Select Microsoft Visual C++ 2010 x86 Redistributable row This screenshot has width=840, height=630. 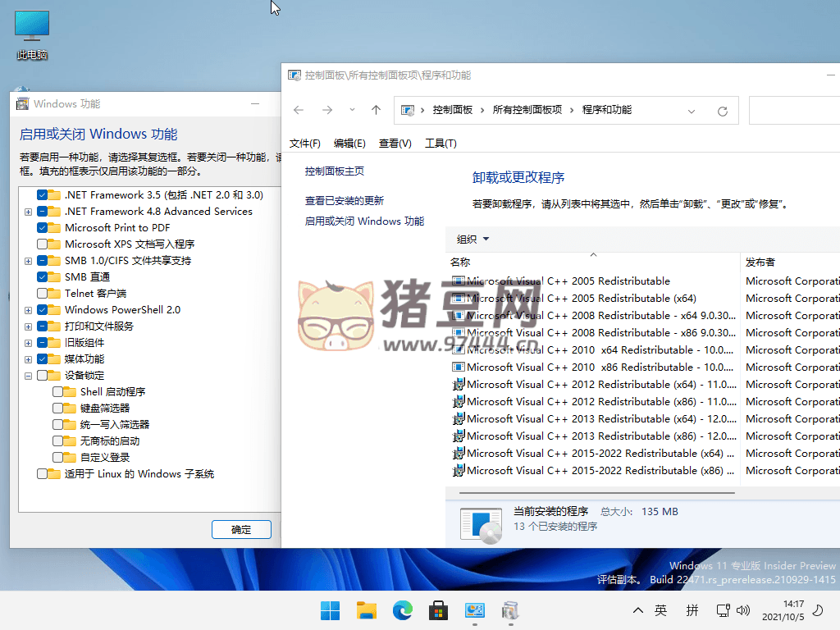[x=593, y=367]
